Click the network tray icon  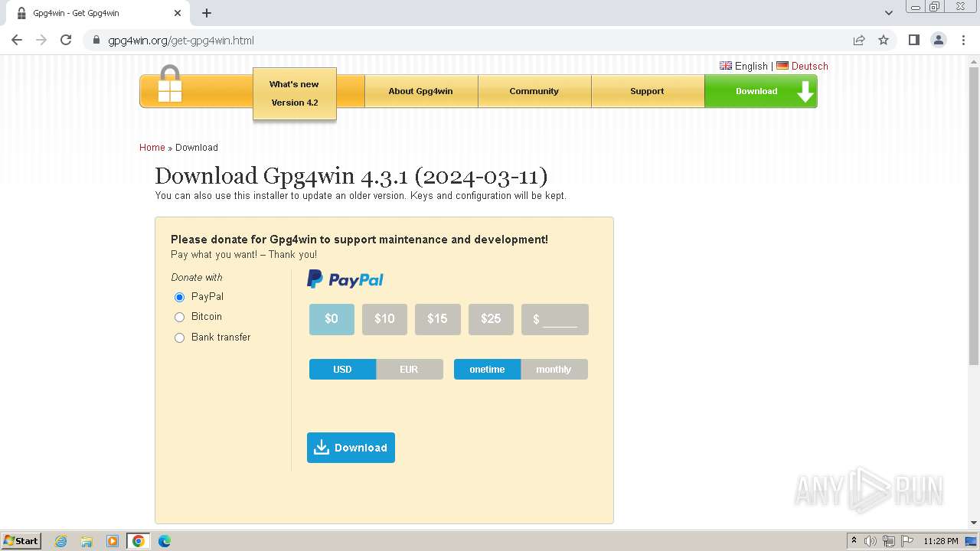coord(888,541)
